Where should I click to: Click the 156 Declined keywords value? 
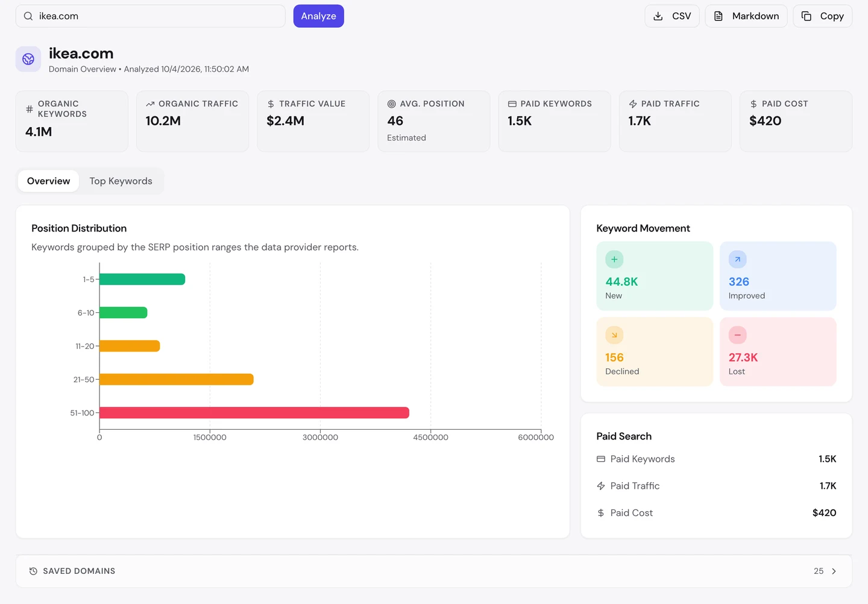click(x=614, y=357)
